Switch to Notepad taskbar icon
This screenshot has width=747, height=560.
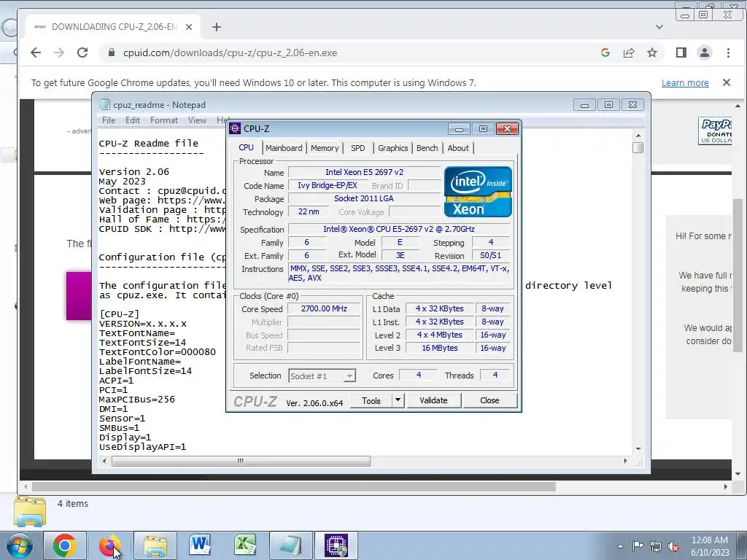(x=290, y=545)
